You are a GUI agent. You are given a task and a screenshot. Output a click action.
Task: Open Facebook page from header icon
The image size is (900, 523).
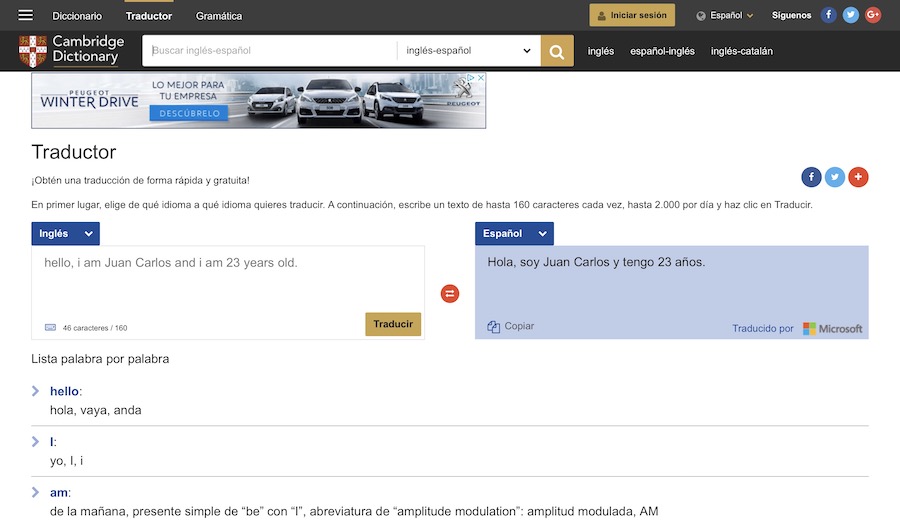coord(828,15)
